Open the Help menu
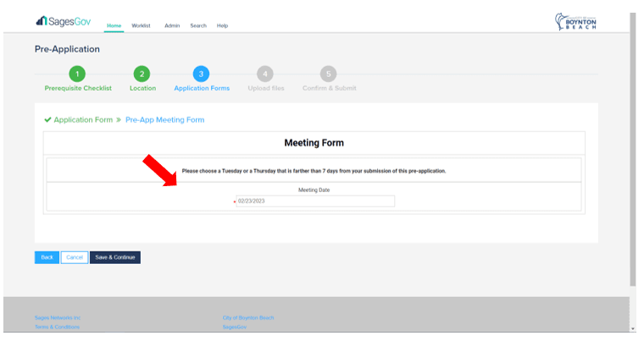 [222, 26]
